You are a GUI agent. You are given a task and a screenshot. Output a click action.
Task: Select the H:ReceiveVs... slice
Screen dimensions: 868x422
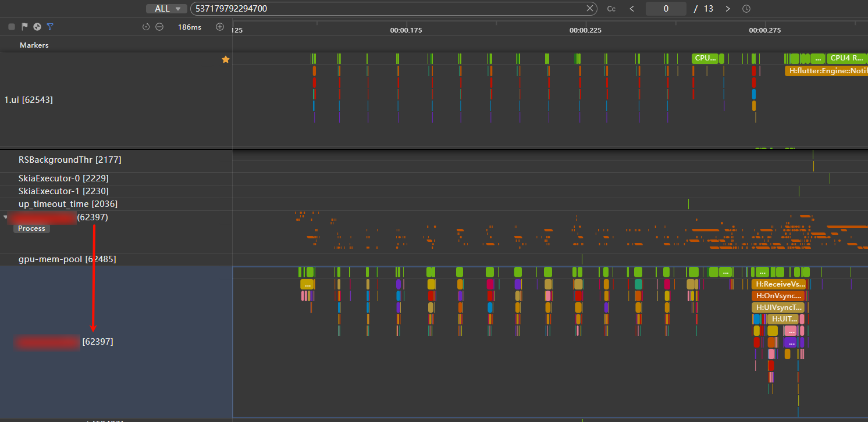[779, 284]
